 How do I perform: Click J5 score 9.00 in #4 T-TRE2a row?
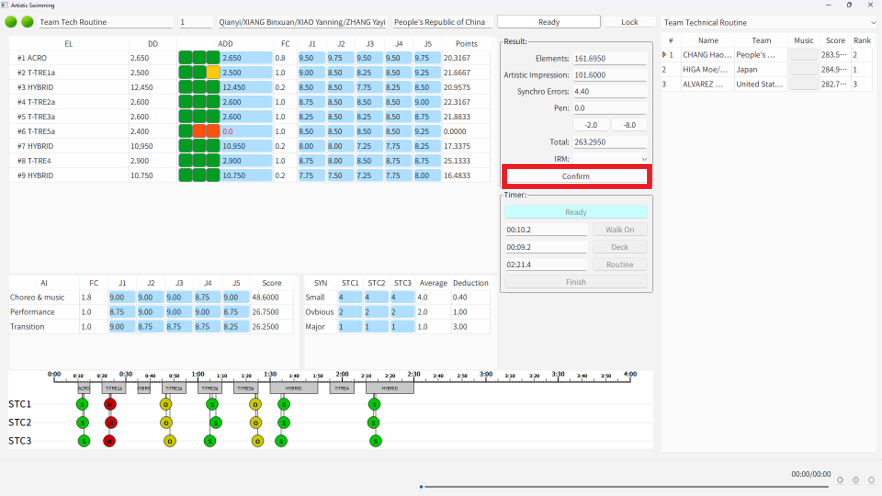426,102
